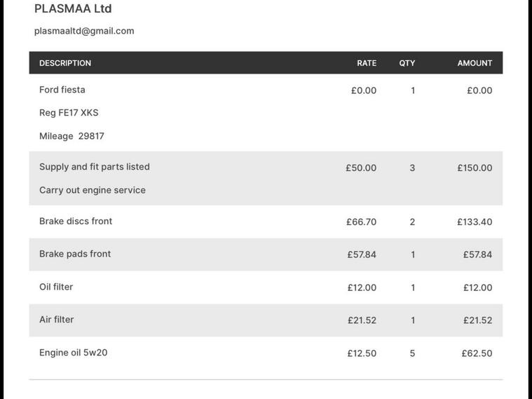Click the QTY column header
The image size is (532, 399).
pos(407,63)
